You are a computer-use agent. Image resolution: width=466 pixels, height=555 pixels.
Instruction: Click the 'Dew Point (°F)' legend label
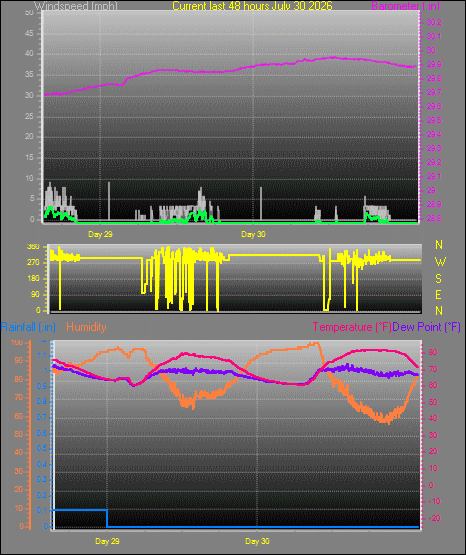426,327
